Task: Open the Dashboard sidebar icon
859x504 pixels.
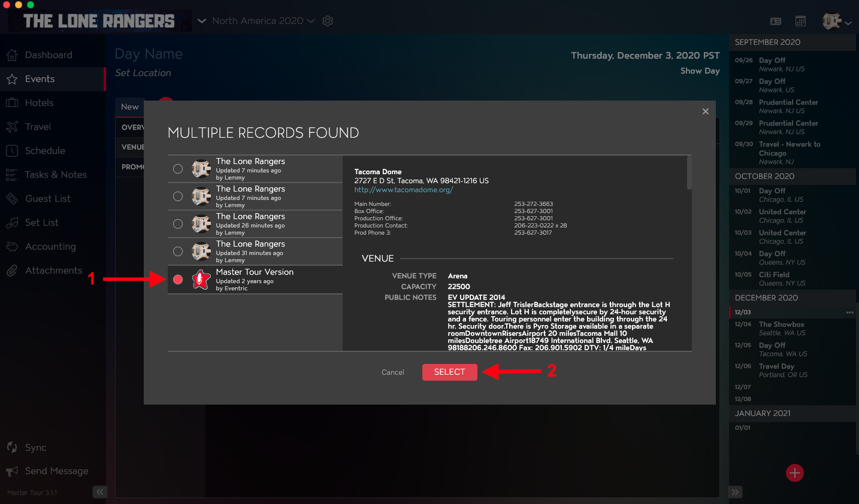Action: point(12,55)
